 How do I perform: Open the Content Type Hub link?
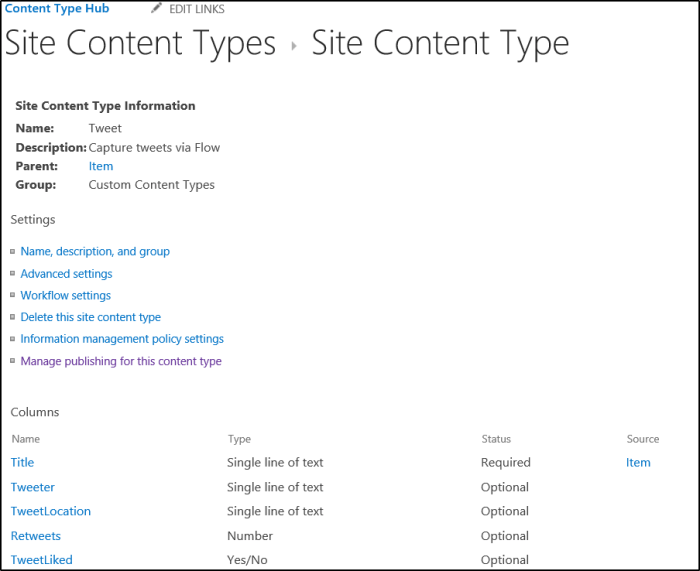click(58, 9)
